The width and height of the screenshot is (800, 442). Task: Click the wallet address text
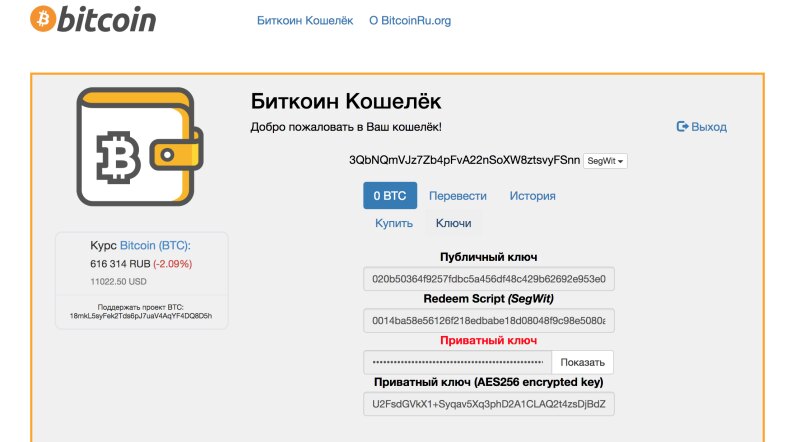464,161
